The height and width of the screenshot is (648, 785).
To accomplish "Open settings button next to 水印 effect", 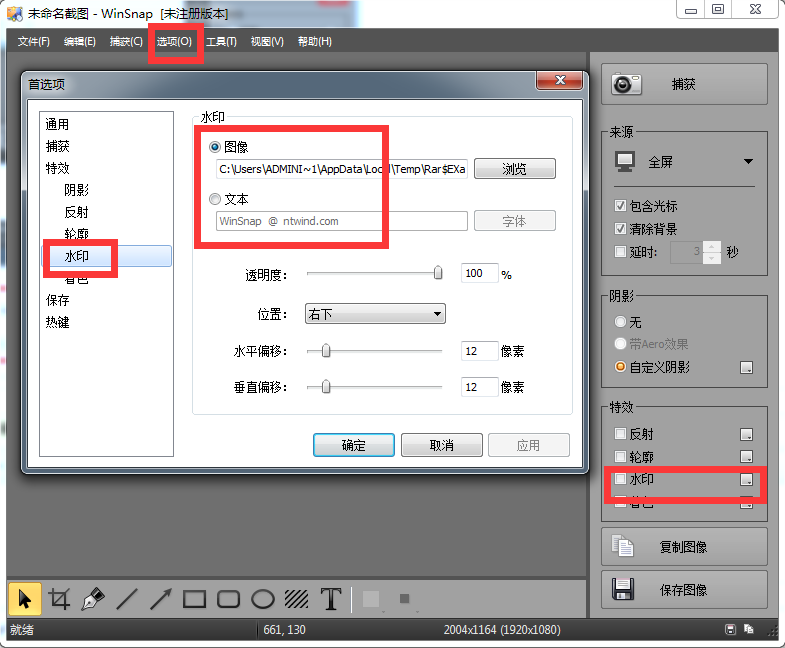I will point(746,479).
